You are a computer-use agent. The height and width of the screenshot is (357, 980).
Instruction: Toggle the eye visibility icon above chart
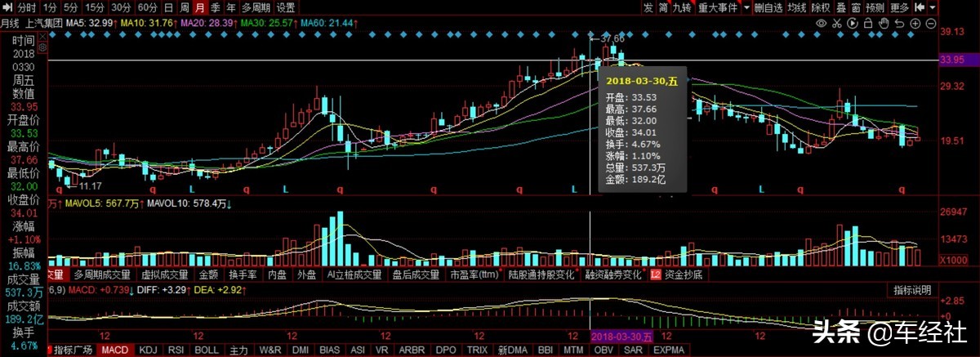821,24
